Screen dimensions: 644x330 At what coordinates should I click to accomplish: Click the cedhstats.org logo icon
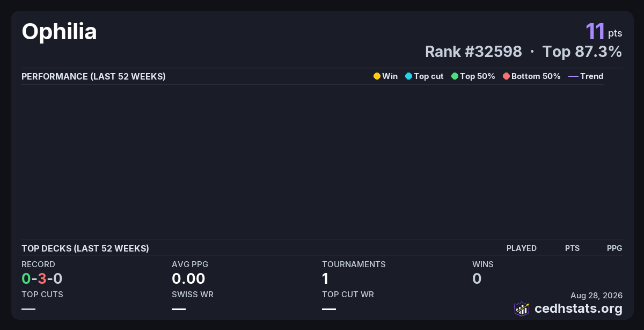pyautogui.click(x=522, y=309)
